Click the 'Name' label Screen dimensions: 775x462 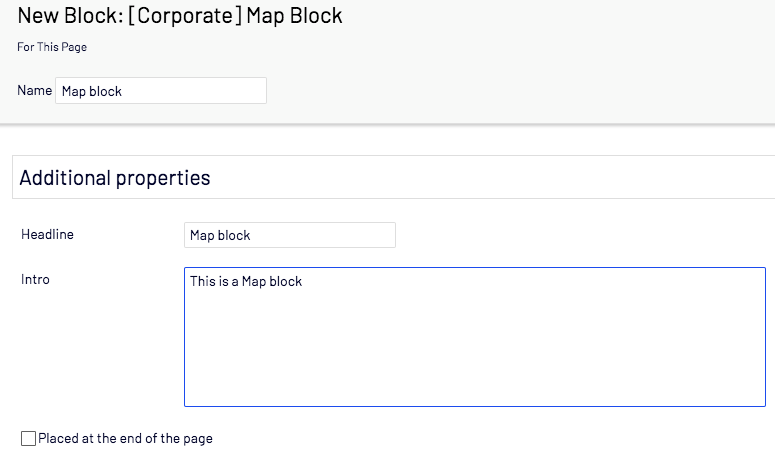35,90
